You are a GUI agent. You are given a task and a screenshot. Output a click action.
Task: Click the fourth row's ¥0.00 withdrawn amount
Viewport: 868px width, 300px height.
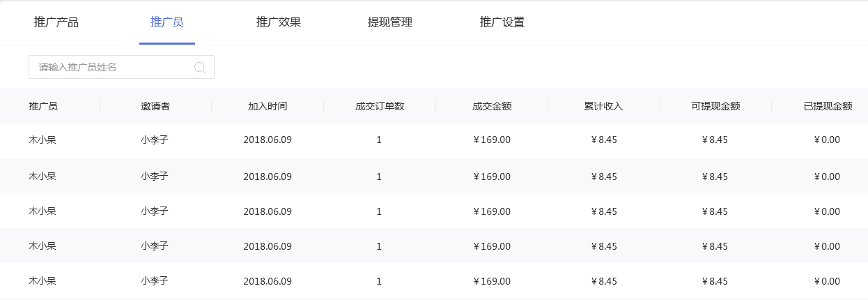point(827,246)
